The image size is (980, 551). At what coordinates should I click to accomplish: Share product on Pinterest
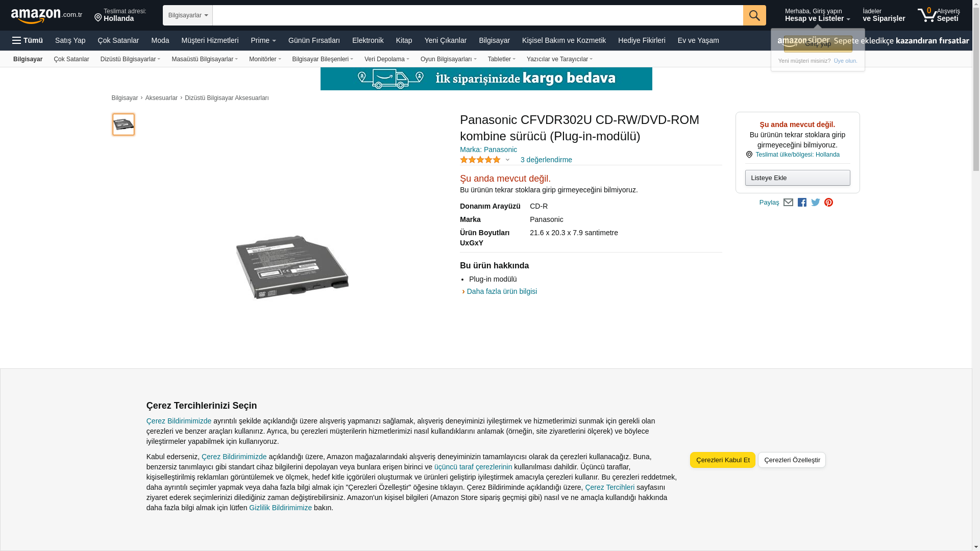828,203
